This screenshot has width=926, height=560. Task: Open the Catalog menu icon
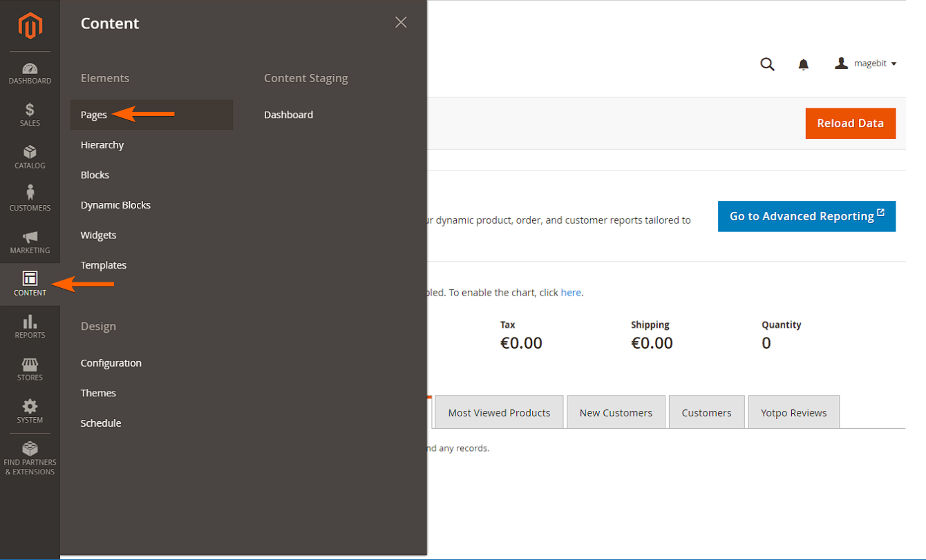coord(30,152)
